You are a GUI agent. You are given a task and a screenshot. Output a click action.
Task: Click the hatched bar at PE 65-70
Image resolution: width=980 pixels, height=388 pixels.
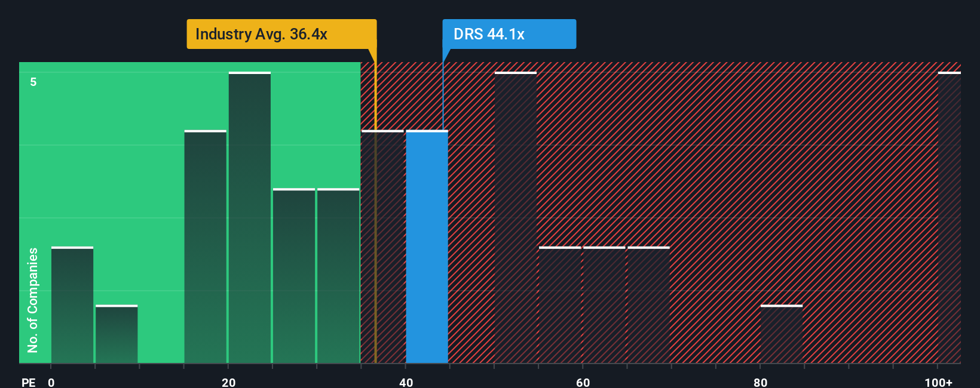tap(648, 304)
